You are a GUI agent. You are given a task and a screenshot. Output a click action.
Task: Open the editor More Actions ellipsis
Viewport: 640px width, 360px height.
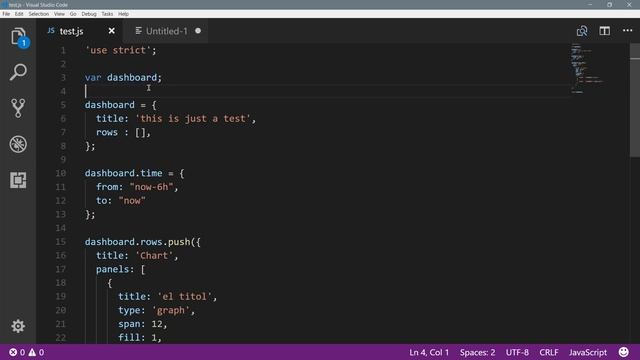(x=627, y=31)
